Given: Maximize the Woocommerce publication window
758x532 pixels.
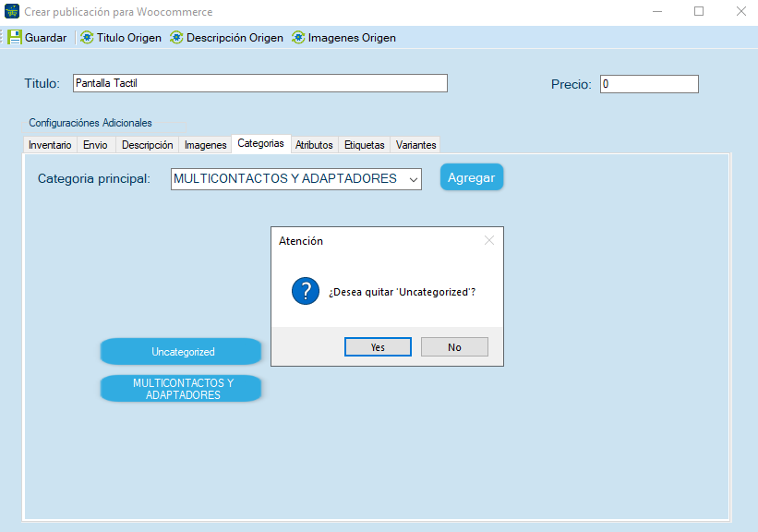Looking at the screenshot, I should click(x=699, y=11).
